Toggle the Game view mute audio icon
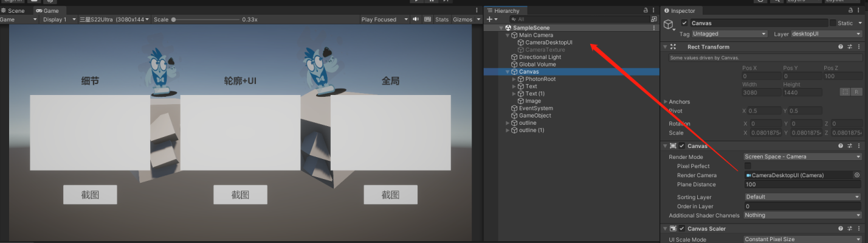Image resolution: width=868 pixels, height=243 pixels. (416, 19)
